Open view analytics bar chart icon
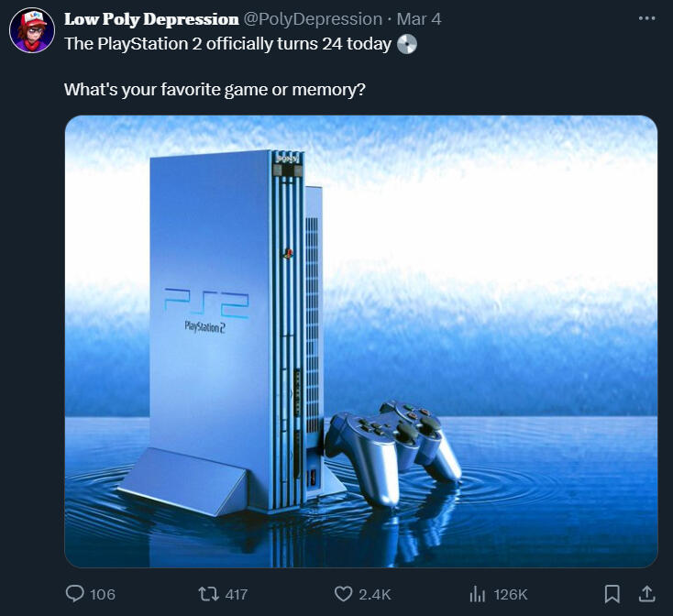This screenshot has width=673, height=616. click(478, 594)
